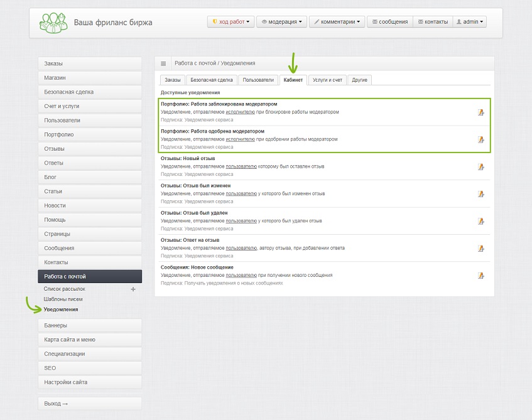Screen dimensions: 532x420
Task: Click the list icon in panel header
Action: (163, 63)
